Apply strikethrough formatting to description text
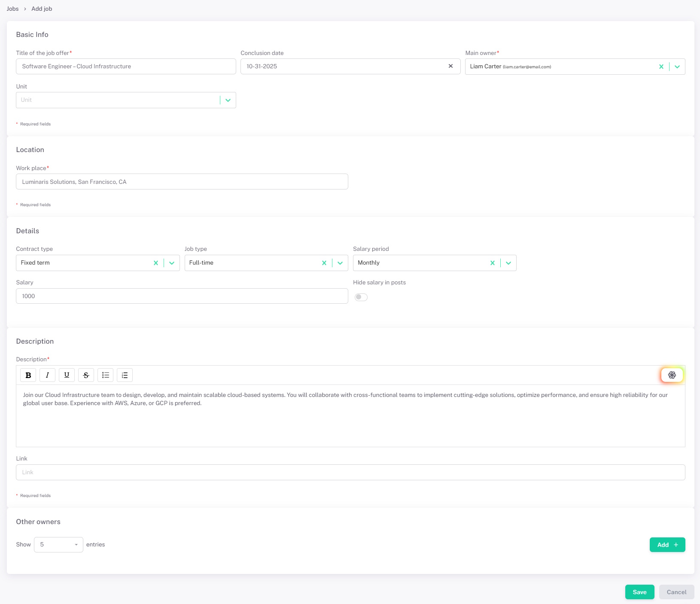 click(x=86, y=375)
